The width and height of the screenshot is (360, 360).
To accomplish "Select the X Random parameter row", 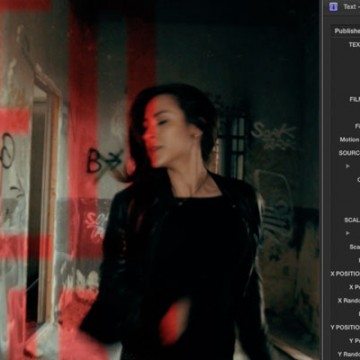I will click(348, 301).
